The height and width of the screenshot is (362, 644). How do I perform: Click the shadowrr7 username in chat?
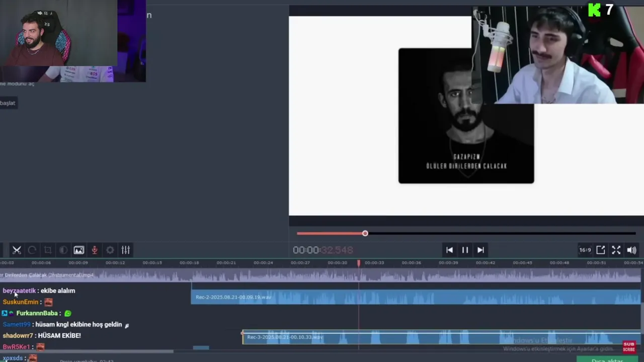tap(18, 336)
